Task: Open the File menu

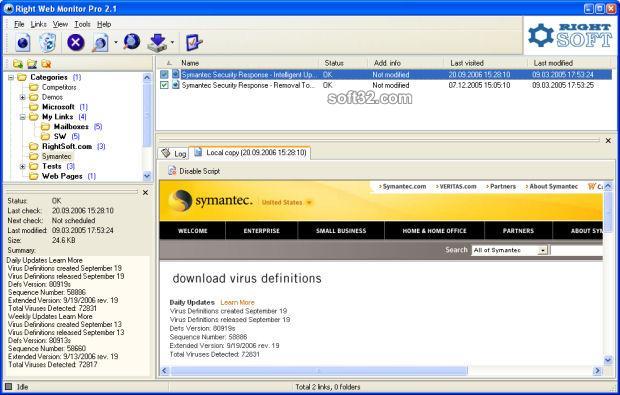Action: click(19, 24)
